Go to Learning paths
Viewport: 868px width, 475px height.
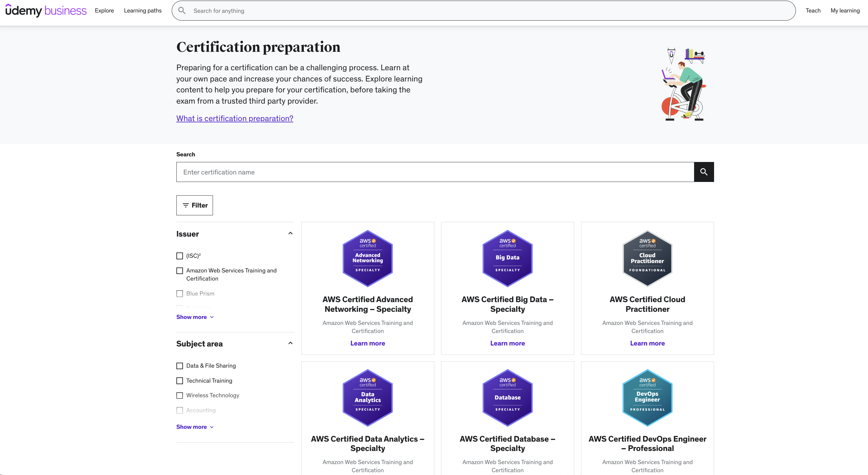tap(142, 10)
